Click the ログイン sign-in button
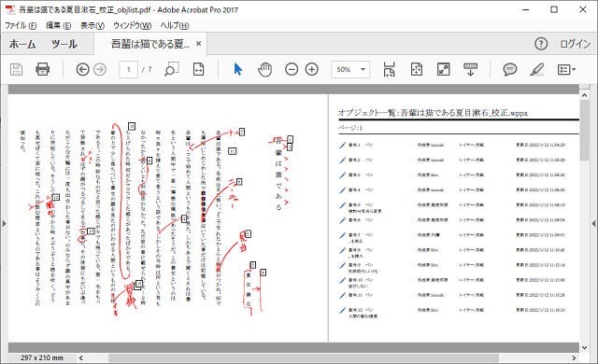Screen dimensions: 598x364 coord(576,44)
